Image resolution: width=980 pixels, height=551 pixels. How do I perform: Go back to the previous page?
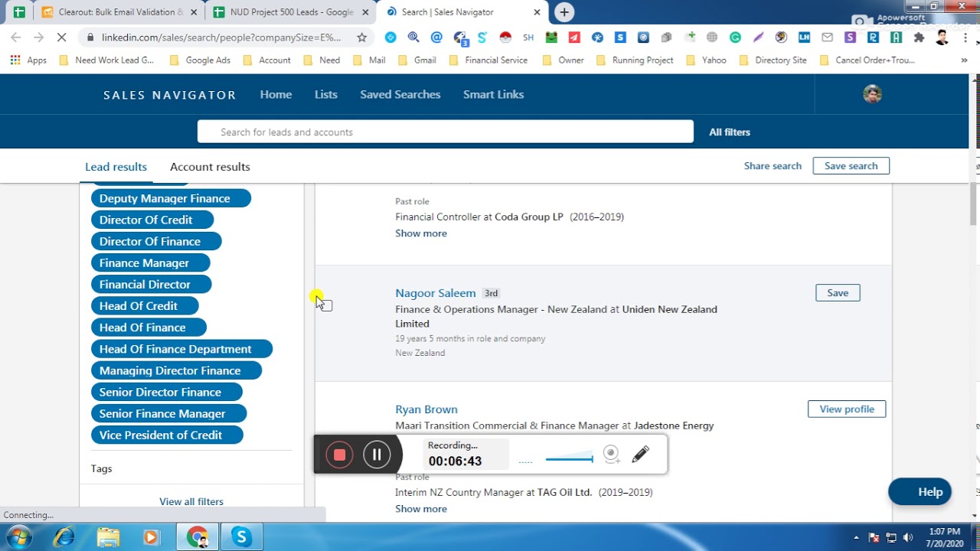click(x=16, y=37)
